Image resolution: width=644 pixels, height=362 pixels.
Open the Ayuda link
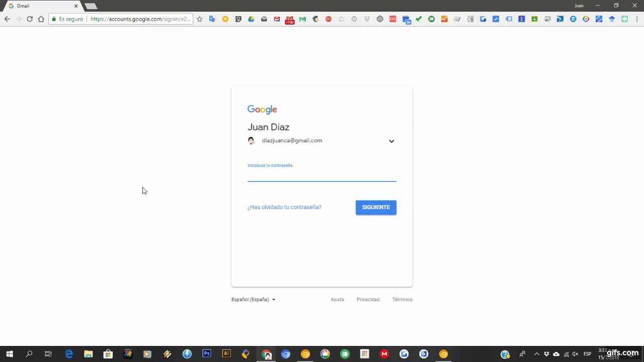337,300
